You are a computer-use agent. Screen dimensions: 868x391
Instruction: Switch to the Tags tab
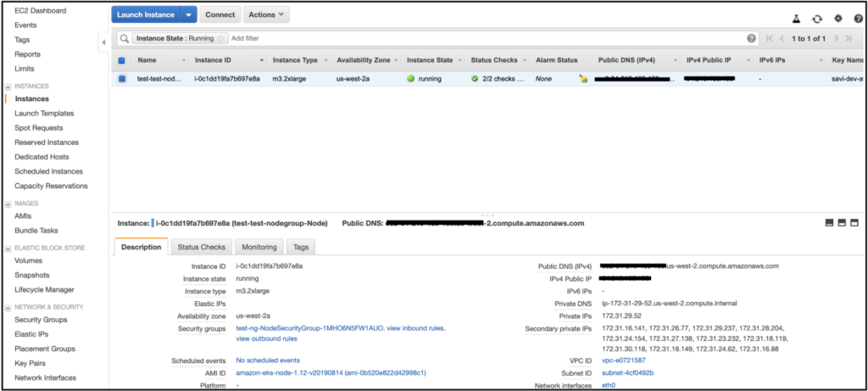[x=301, y=247]
